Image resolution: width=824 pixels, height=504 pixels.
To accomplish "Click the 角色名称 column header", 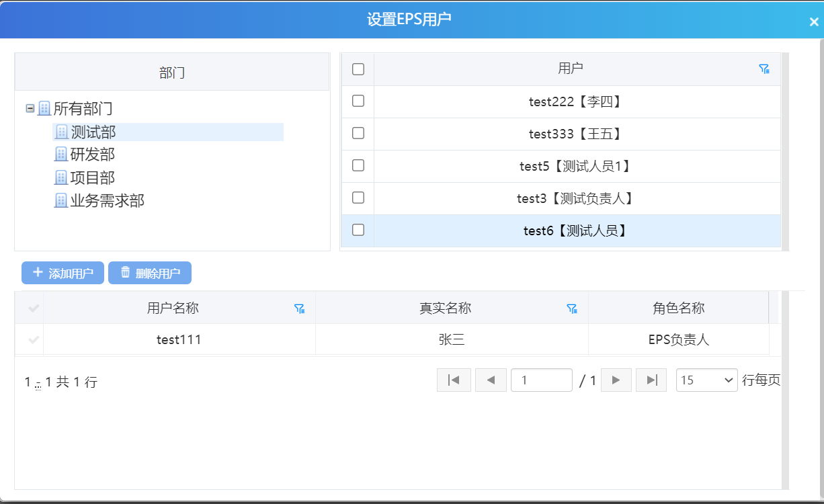I will [678, 308].
